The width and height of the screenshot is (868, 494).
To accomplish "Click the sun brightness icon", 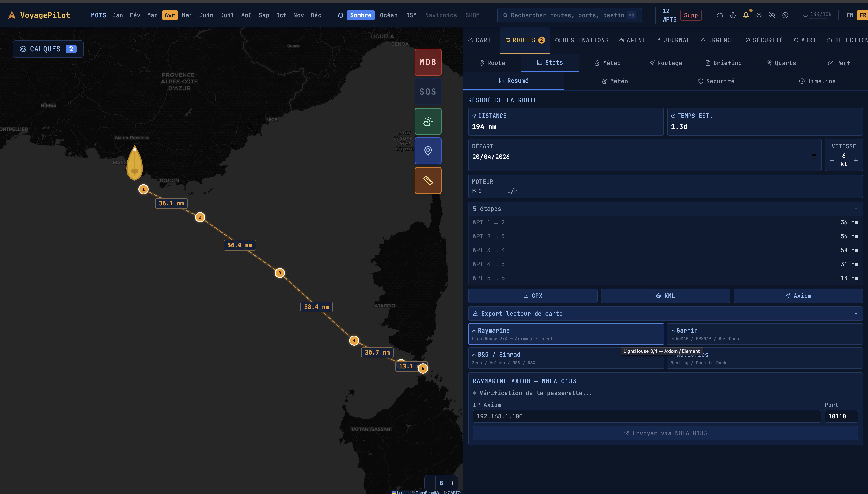I will (x=759, y=15).
